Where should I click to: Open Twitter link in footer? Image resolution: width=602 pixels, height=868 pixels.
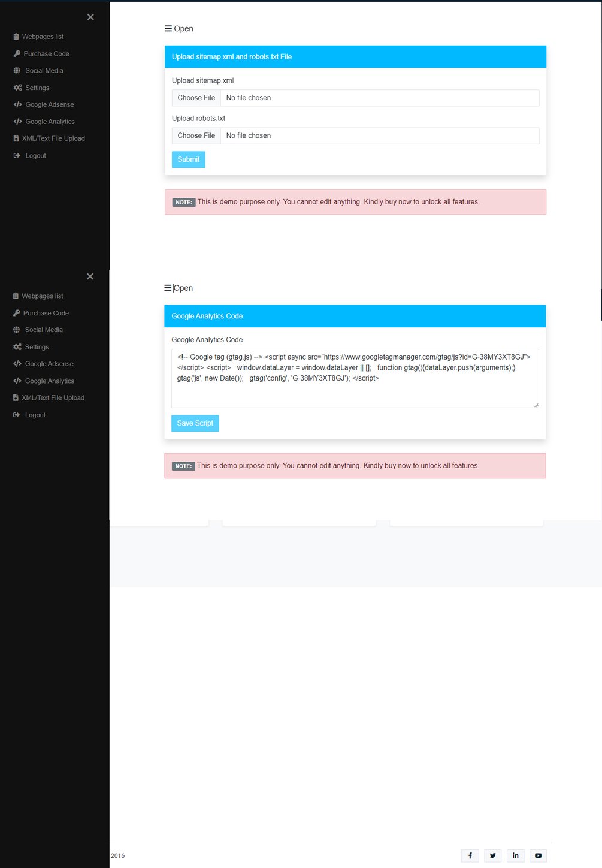click(x=492, y=855)
